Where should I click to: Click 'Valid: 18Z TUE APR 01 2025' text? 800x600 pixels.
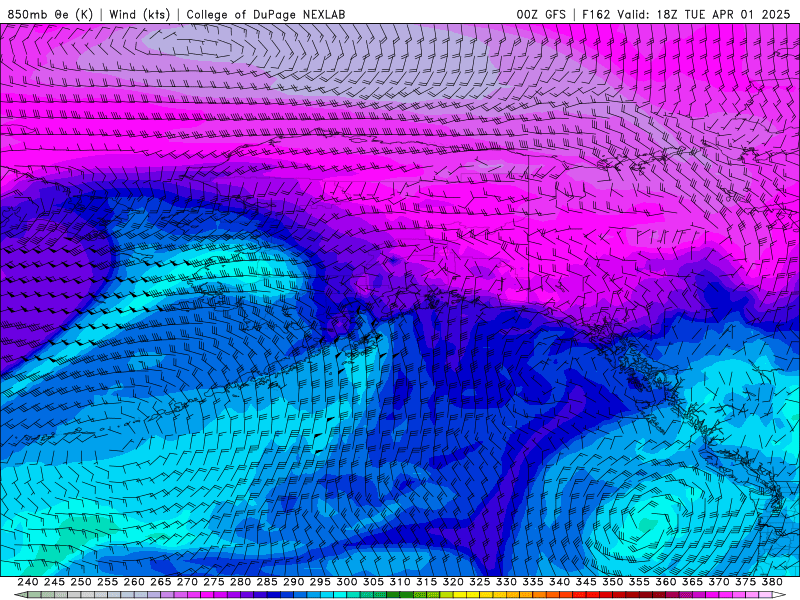(x=704, y=14)
